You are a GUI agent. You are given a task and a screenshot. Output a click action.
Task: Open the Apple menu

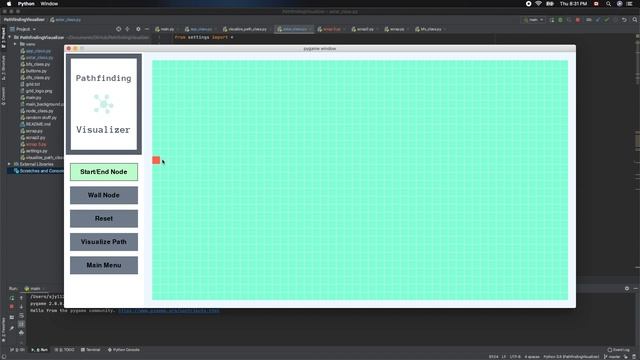(x=9, y=4)
